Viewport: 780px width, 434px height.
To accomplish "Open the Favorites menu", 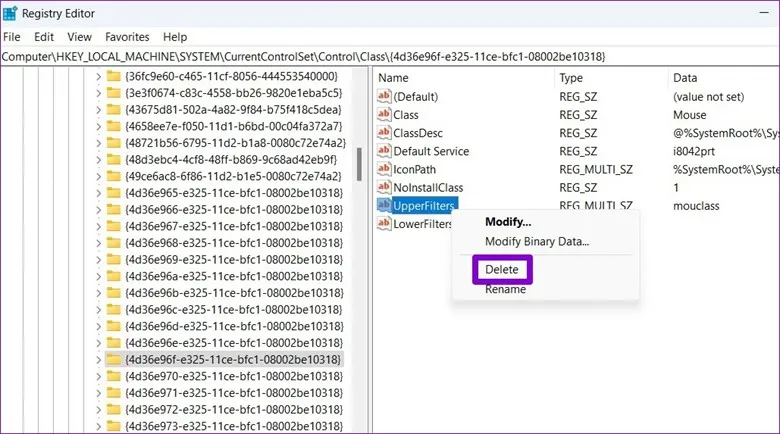I will tap(126, 37).
